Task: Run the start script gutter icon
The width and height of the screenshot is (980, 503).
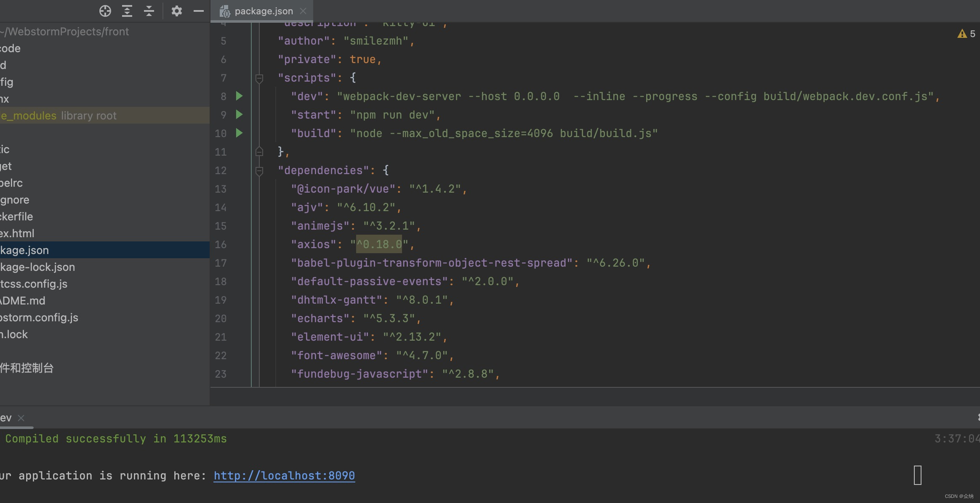Action: point(239,115)
